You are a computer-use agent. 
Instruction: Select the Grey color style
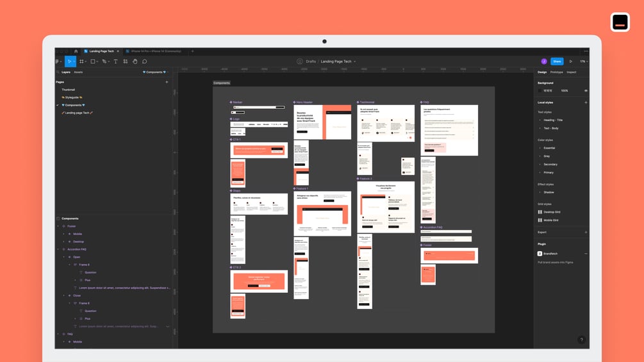(547, 156)
